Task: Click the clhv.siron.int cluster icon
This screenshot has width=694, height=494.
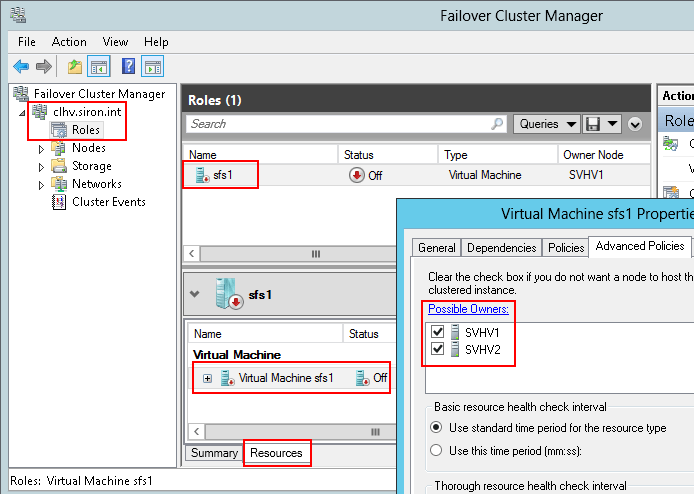Action: (x=40, y=112)
